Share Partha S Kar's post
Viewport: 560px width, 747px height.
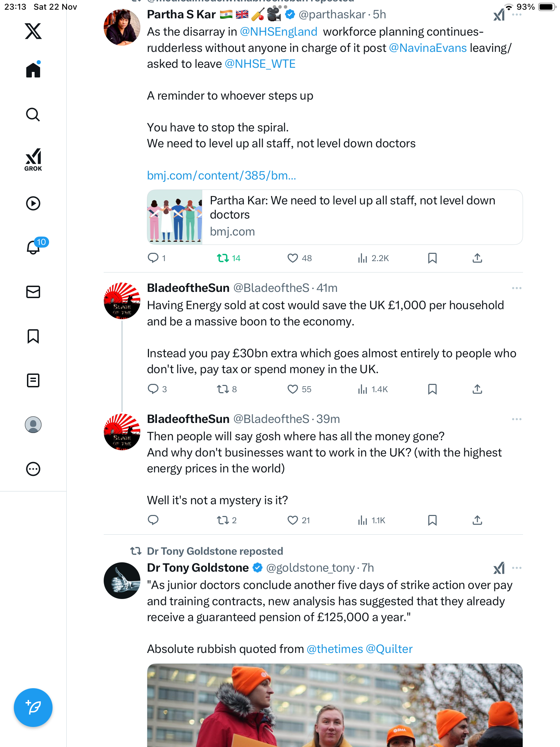coord(477,258)
